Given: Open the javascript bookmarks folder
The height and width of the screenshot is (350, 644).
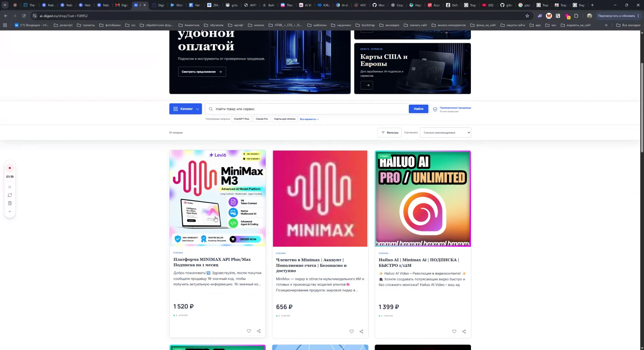Looking at the screenshot, I should pos(63,25).
